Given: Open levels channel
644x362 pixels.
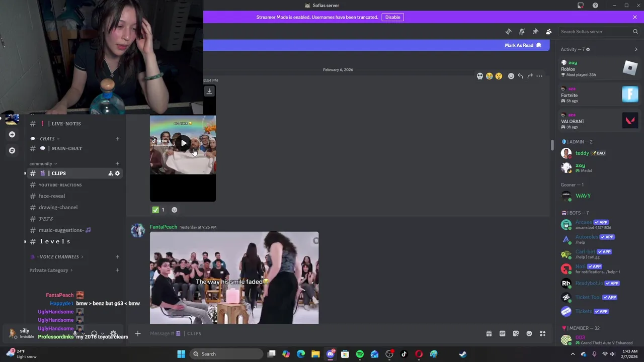Looking at the screenshot, I should coord(54,242).
